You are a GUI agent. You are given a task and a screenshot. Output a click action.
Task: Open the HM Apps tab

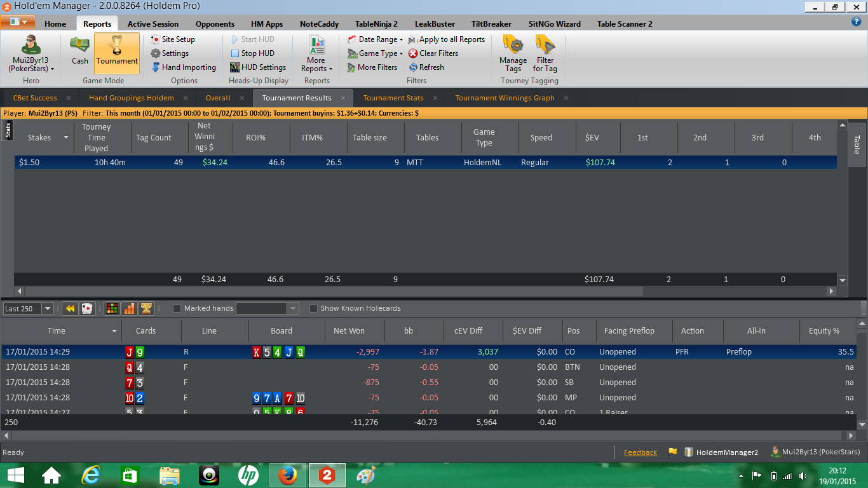pos(267,24)
